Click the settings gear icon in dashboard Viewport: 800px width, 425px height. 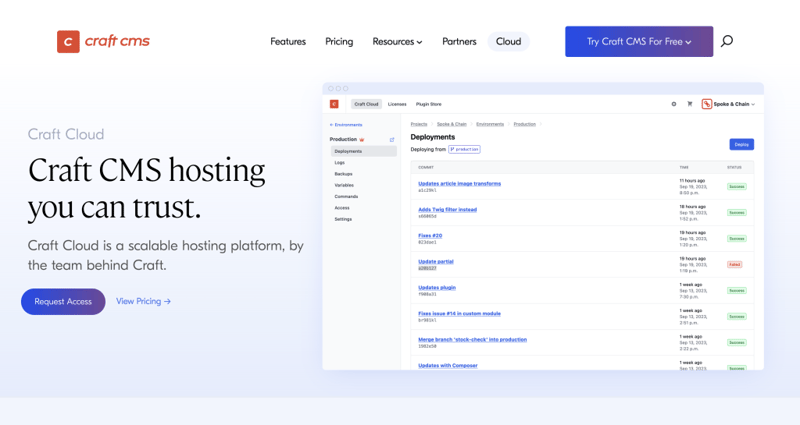674,104
